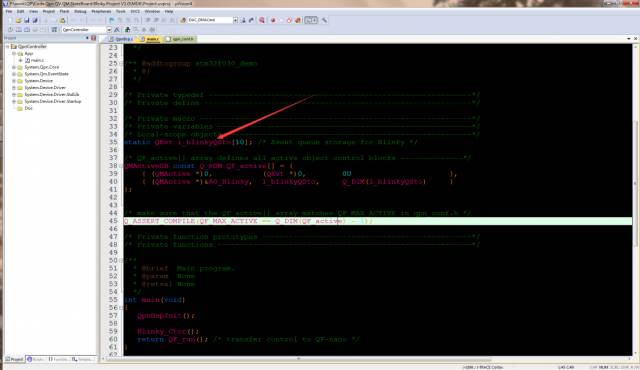Click the Disable All Breakpoints icon

coord(289,20)
